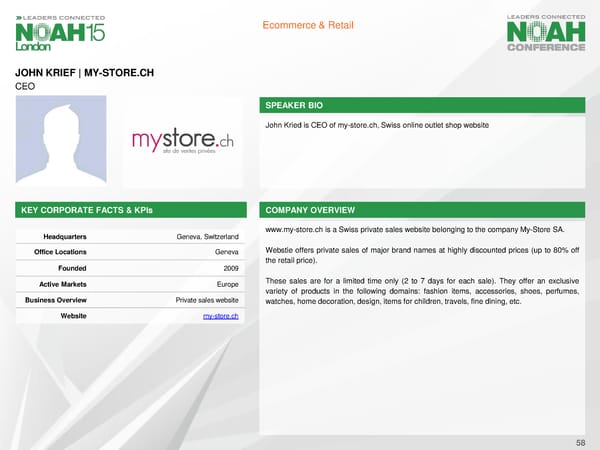Click the Private sales website value
Image resolution: width=600 pixels, height=450 pixels.
click(x=206, y=300)
